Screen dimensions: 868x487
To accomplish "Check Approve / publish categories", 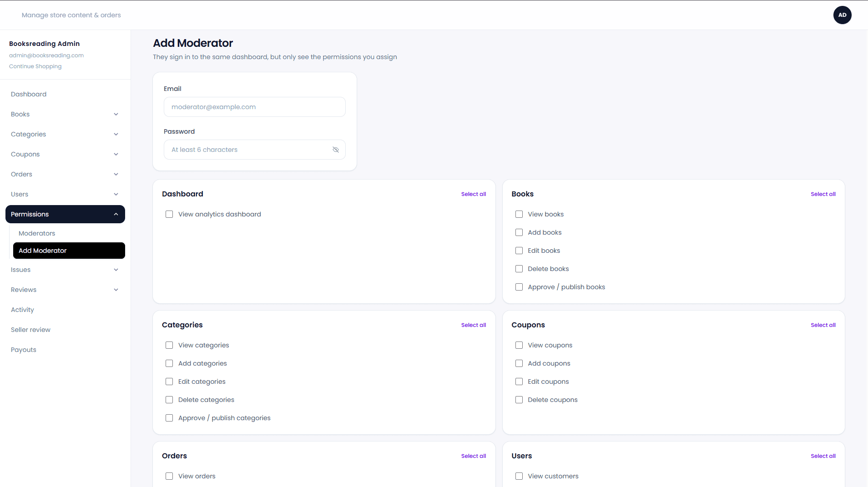I will (x=169, y=418).
